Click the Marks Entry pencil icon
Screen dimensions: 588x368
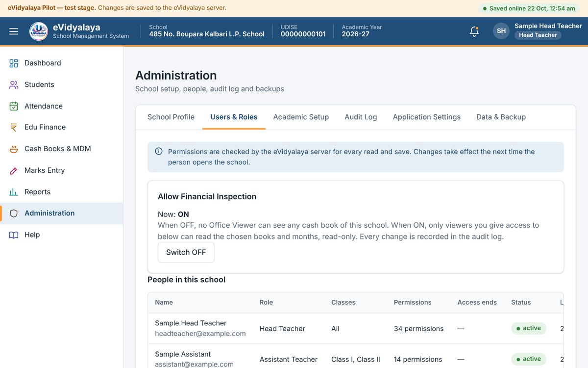pyautogui.click(x=14, y=171)
